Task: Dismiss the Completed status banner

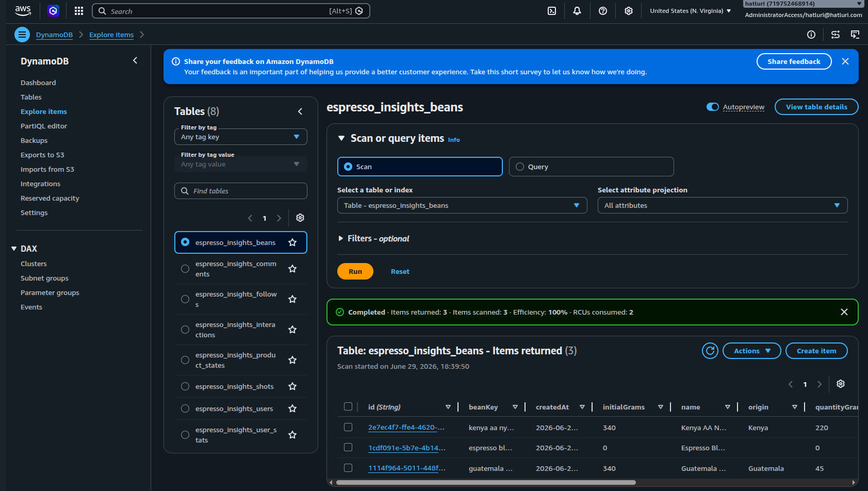Action: click(844, 312)
